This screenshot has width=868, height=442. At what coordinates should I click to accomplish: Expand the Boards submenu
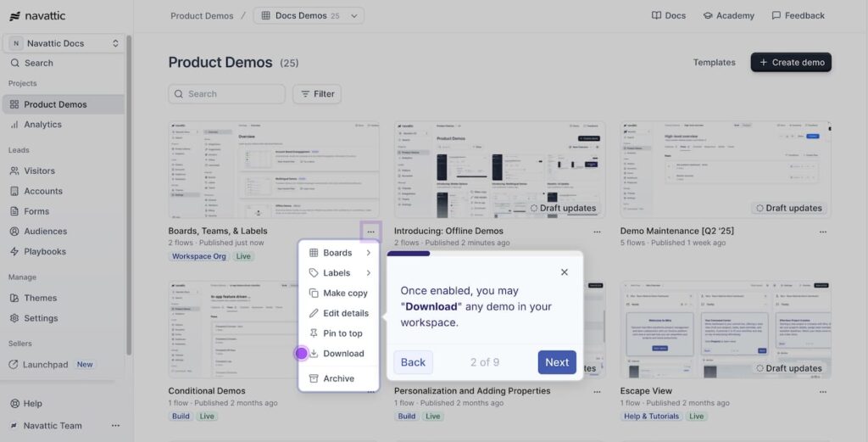coord(339,253)
